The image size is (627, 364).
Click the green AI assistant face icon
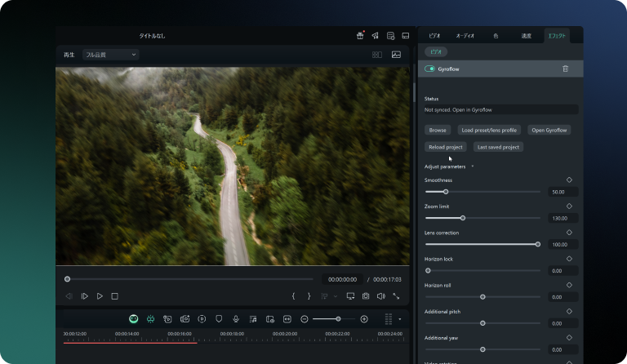click(x=134, y=319)
